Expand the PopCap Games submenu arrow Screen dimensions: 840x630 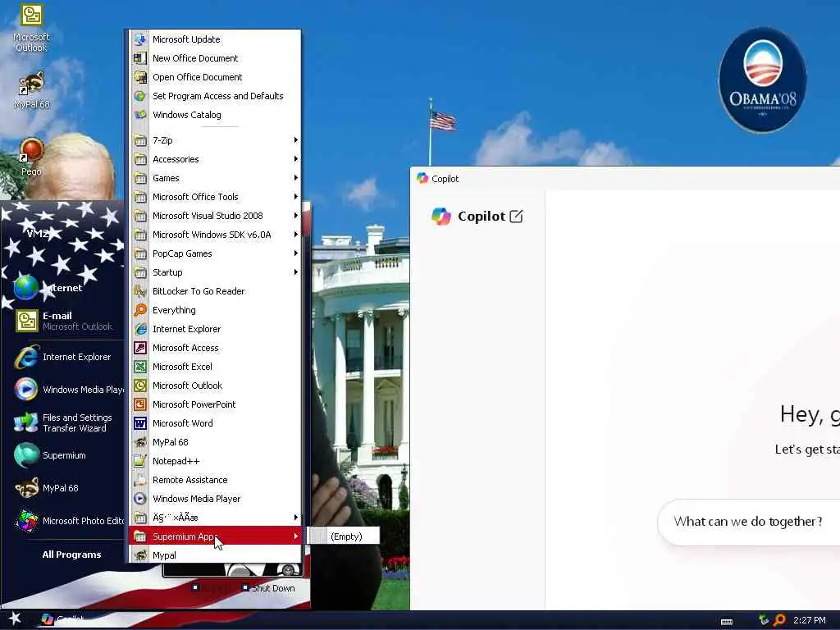[x=295, y=253]
